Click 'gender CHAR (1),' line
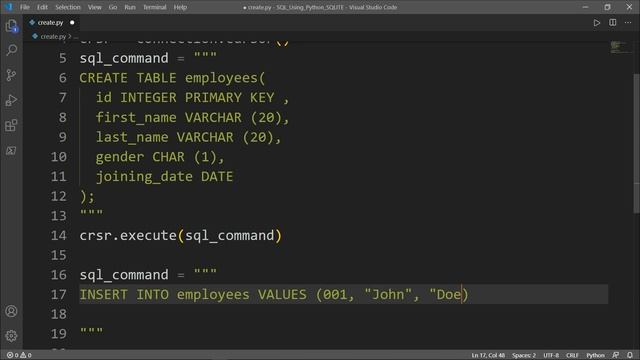The image size is (640, 360). (160, 157)
